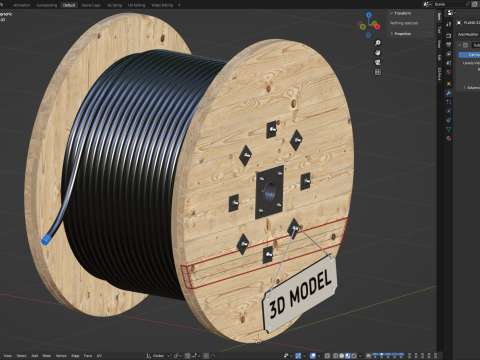Screen dimensions: 480x360
Task: Open the properties editor type dropdown
Action: (451, 13)
